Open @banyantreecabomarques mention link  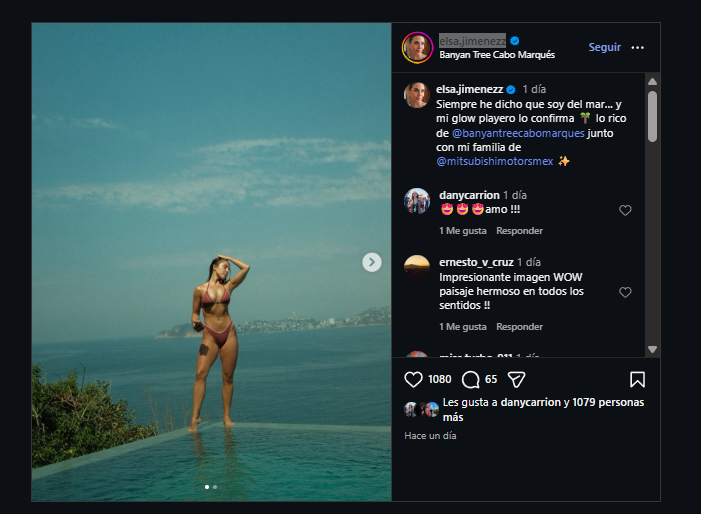click(x=518, y=133)
